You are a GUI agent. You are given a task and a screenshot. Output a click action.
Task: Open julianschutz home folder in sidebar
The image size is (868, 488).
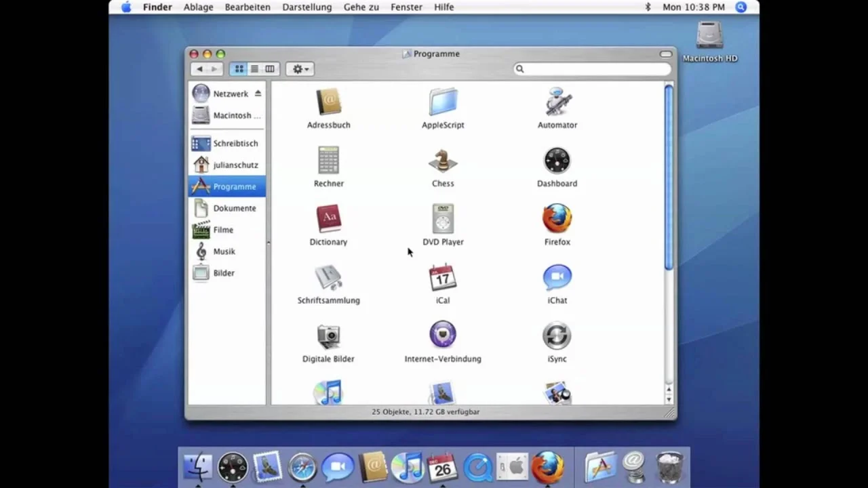(226, 165)
